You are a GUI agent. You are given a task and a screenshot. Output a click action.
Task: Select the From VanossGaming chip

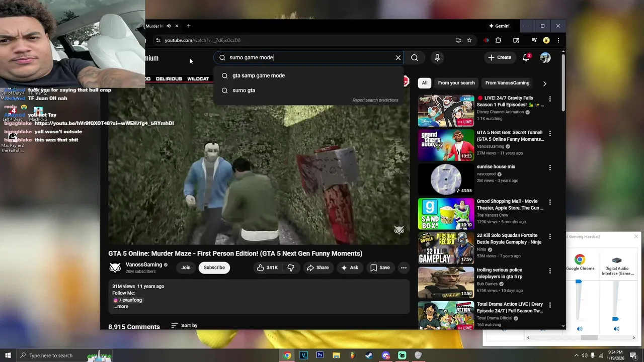507,83
